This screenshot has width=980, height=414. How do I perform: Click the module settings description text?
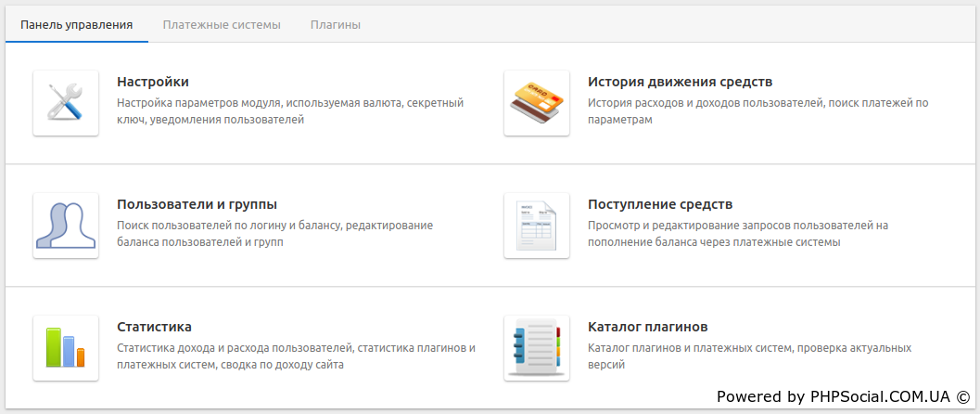289,111
